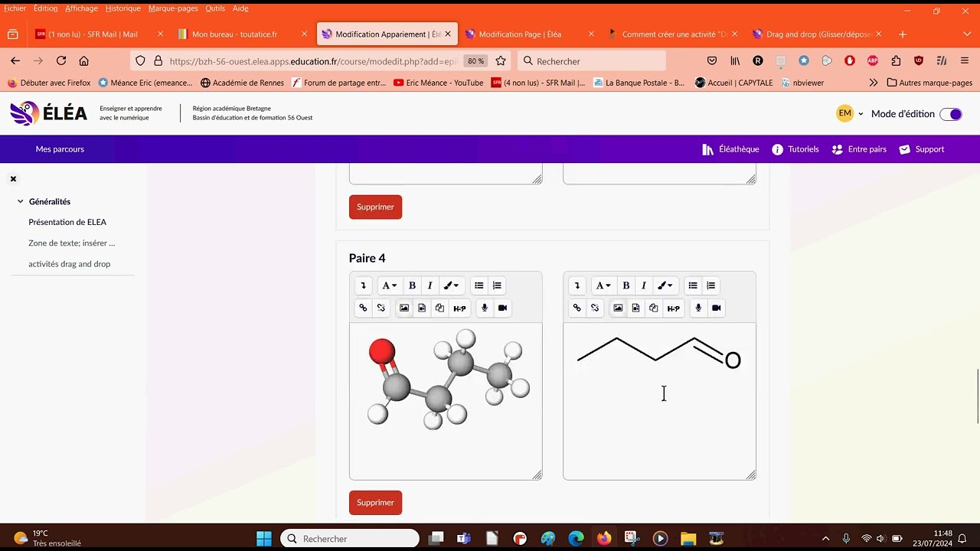Screen dimensions: 980x551
Task: Bookmark this page with the star
Action: pyautogui.click(x=501, y=60)
